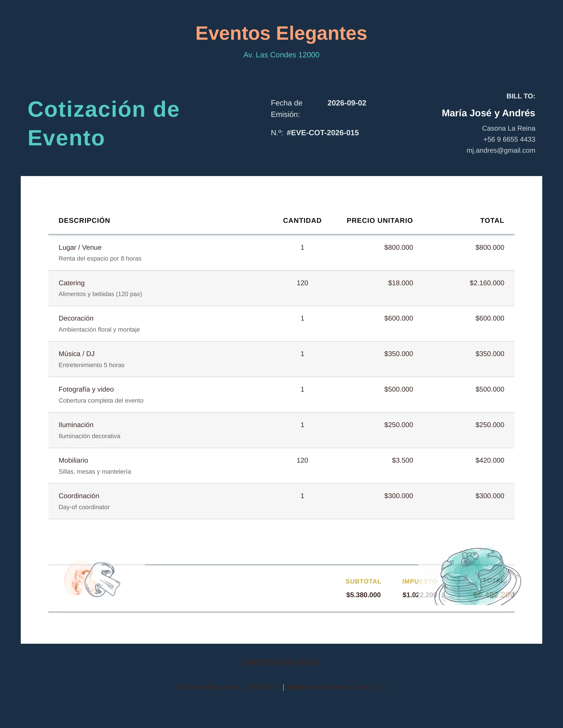Click 'Ambientación floral y montaje' subtitle
This screenshot has width=563, height=728.
coord(99,329)
